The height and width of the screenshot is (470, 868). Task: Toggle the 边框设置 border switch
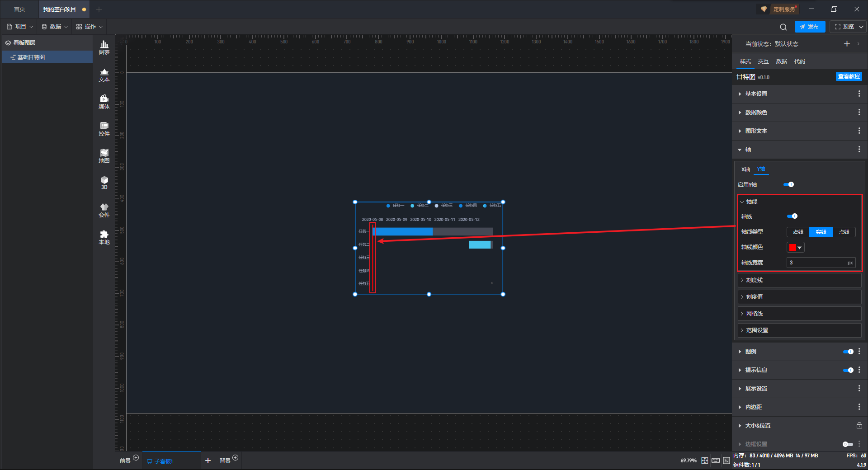[x=848, y=444]
